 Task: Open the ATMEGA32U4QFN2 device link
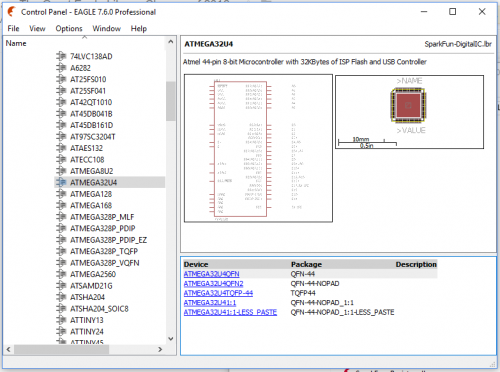tap(213, 284)
